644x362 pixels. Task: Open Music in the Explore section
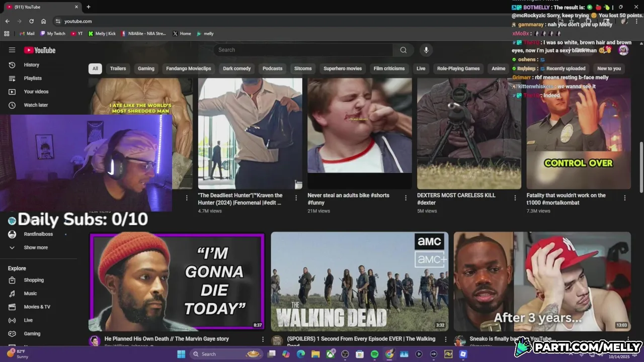tap(30, 294)
